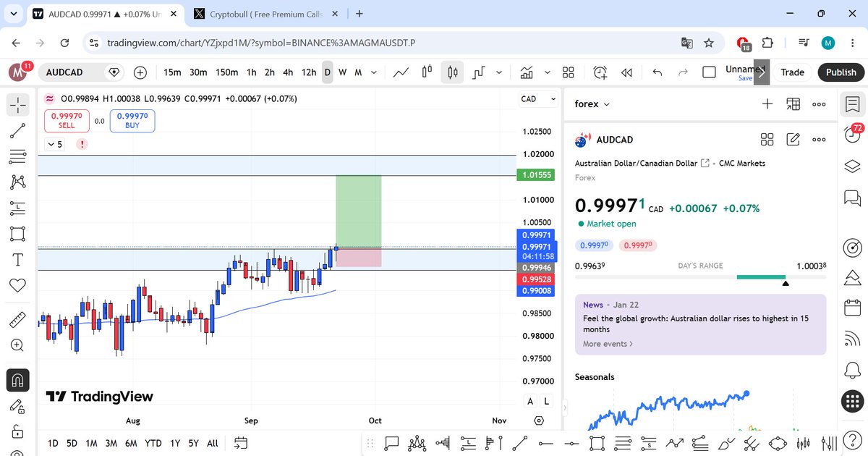This screenshot has width=868, height=456.
Task: Open the Trade panel button
Action: click(x=792, y=72)
